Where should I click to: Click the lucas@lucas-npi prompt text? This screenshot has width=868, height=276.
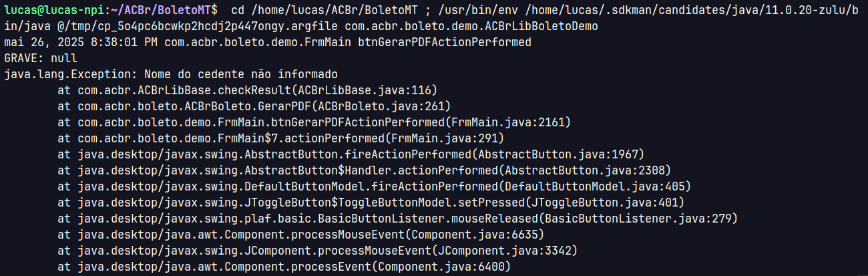click(54, 9)
